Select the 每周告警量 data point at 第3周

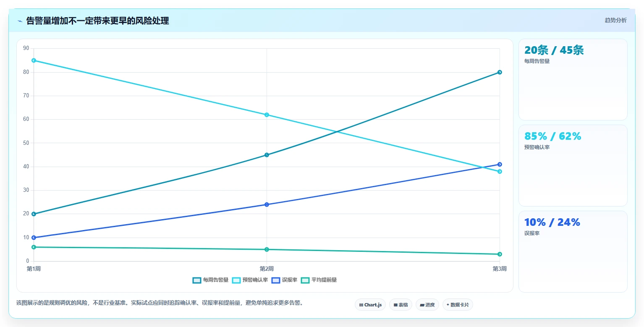point(500,72)
